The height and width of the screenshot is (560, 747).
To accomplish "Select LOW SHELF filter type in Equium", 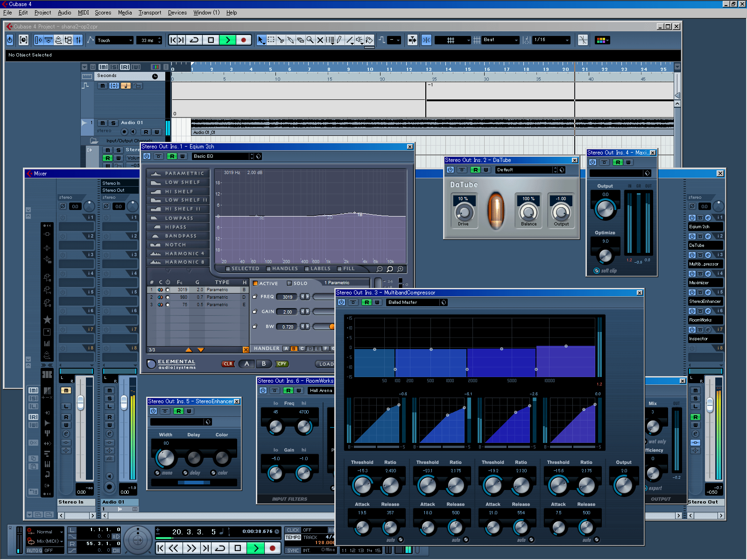I will 178,182.
